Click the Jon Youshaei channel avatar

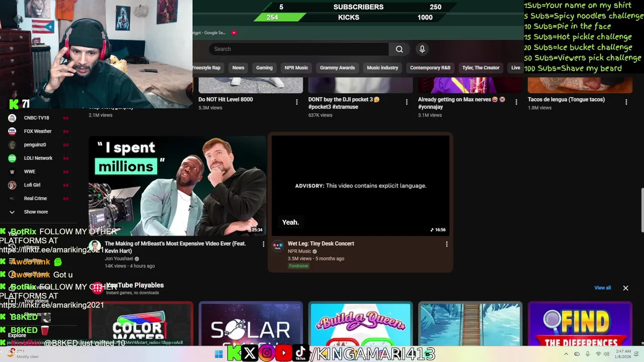[95, 246]
